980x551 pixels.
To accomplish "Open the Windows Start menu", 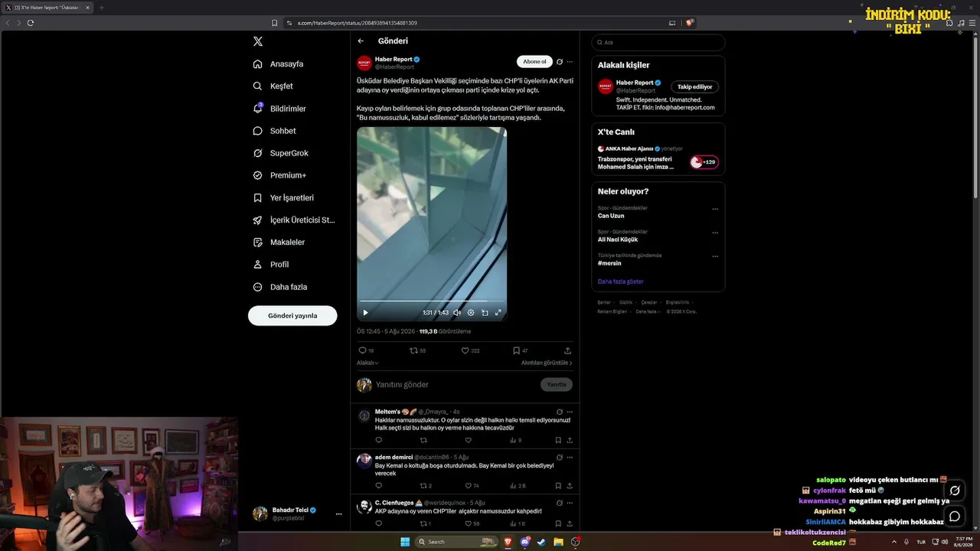I will (x=405, y=542).
